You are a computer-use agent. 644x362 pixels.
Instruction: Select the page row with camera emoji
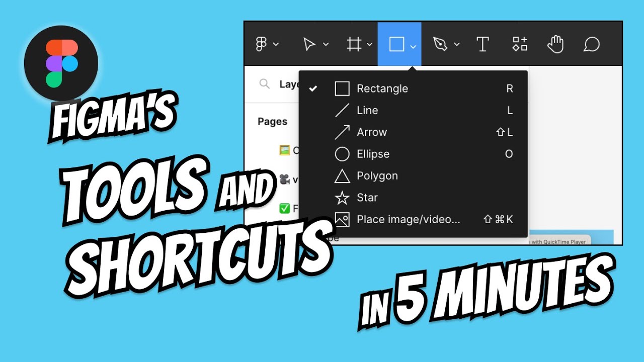click(x=289, y=179)
